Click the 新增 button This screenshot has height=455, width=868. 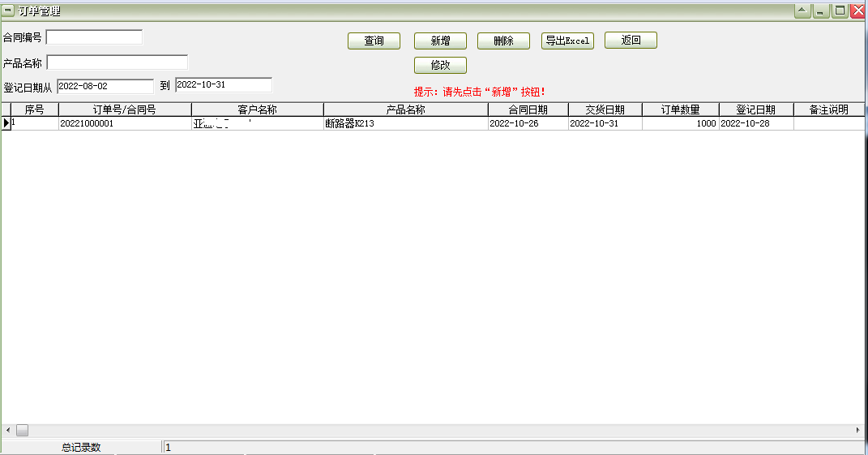tap(440, 41)
